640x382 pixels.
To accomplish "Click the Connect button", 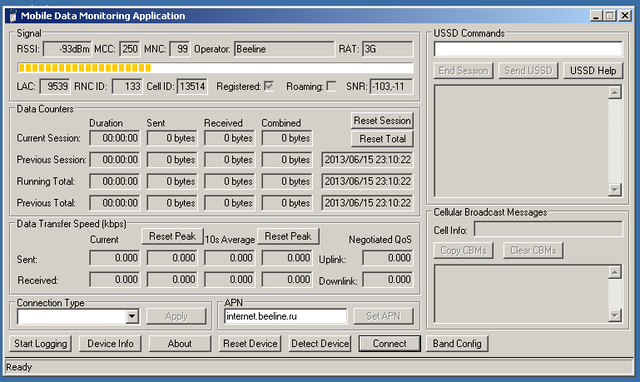I will (x=389, y=344).
